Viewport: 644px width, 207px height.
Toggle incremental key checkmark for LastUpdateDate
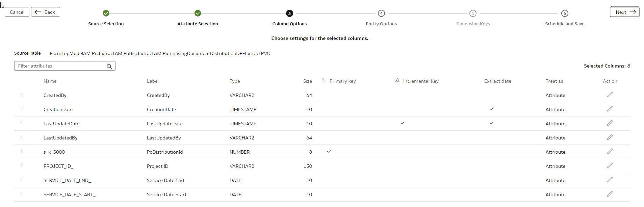pos(402,123)
